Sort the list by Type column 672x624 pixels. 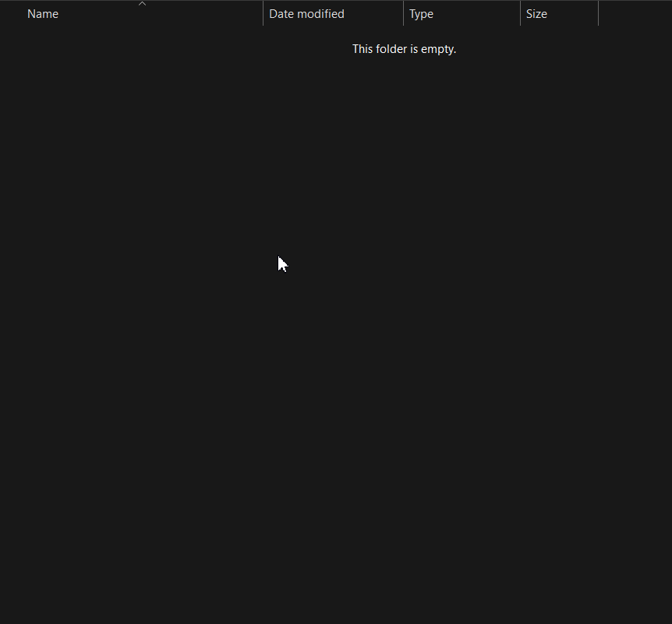421,14
